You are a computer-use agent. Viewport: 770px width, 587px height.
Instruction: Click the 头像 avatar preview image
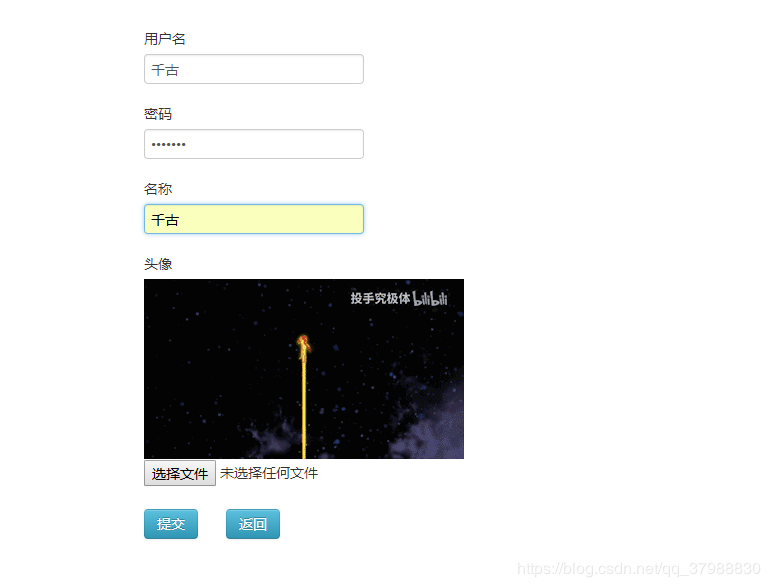pyautogui.click(x=304, y=369)
